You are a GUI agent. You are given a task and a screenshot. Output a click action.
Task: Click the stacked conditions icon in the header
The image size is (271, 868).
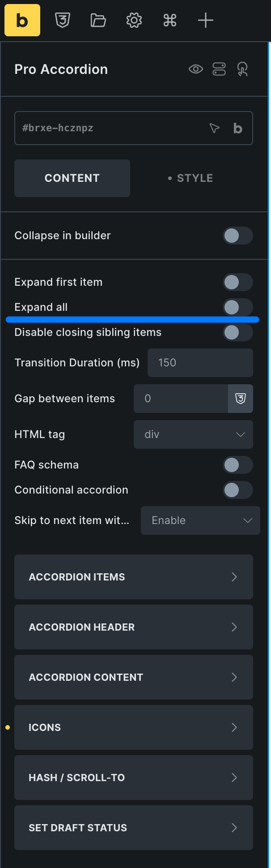tap(219, 69)
